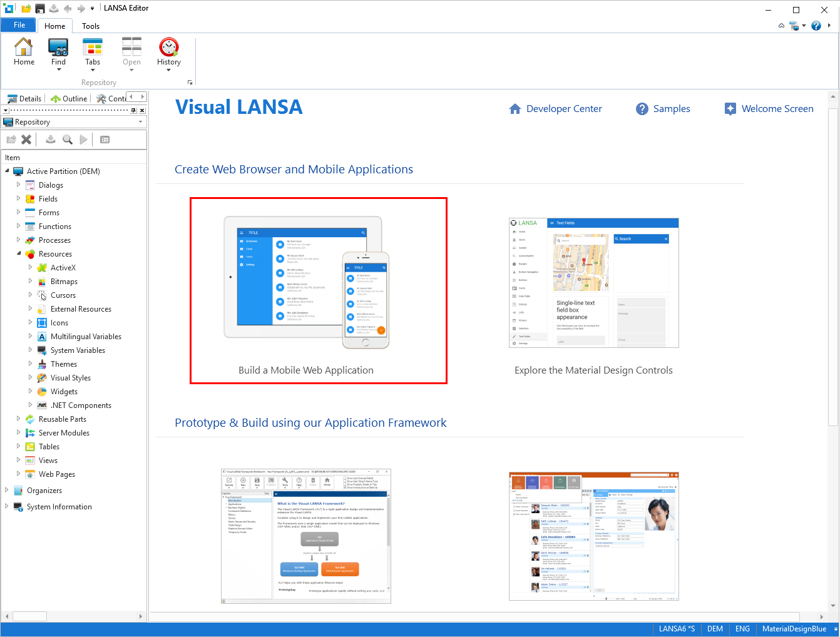Open the Developer Center link
Viewport: 840px width, 637px height.
pos(564,109)
